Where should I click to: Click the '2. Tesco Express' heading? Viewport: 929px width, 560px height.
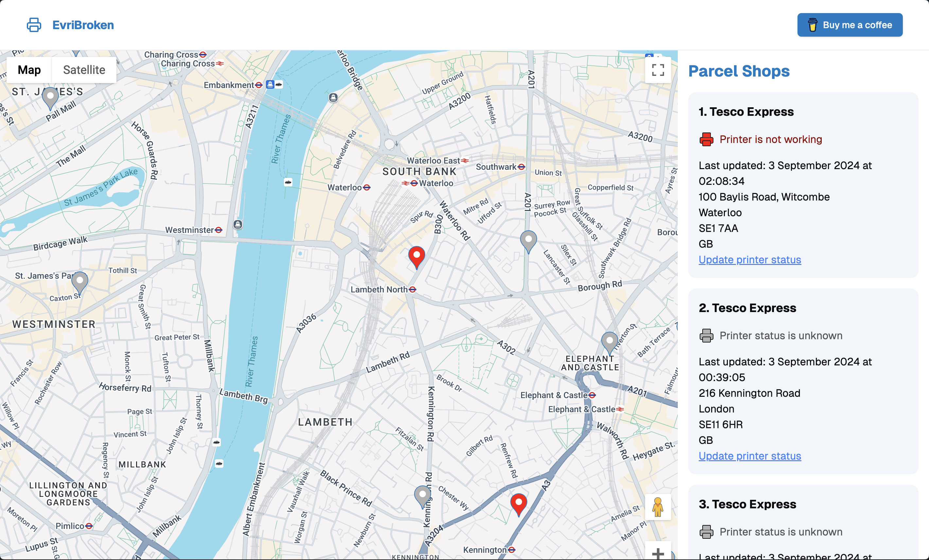747,308
